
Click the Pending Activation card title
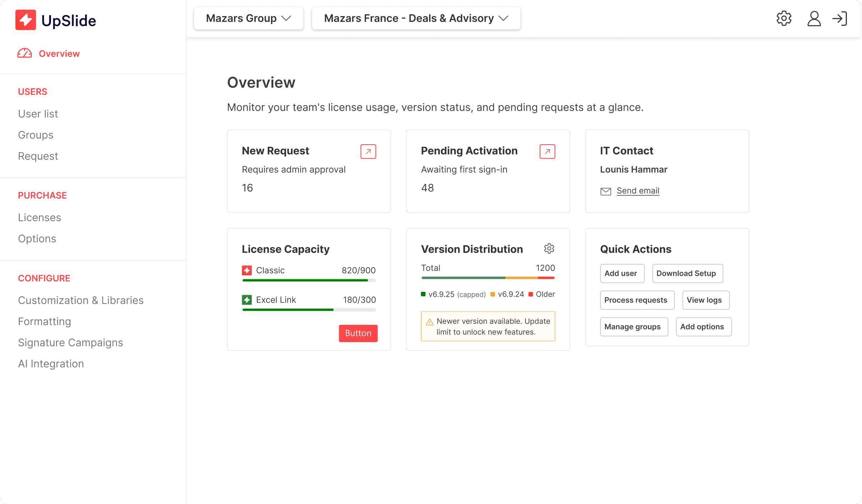(x=469, y=151)
